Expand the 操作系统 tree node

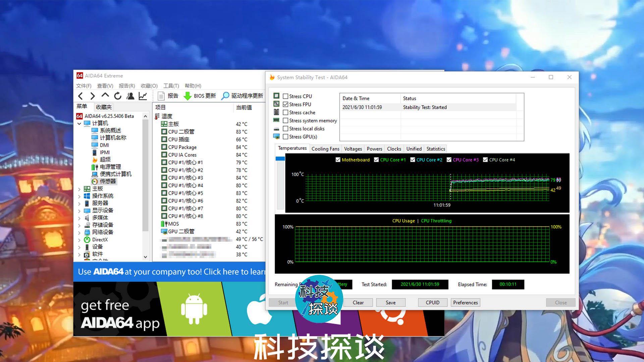pyautogui.click(x=79, y=196)
